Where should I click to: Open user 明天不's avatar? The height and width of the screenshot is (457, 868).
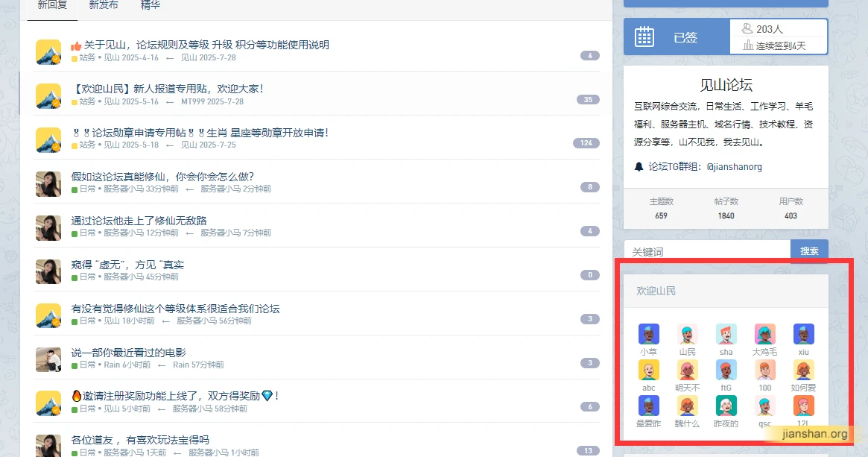(x=688, y=370)
